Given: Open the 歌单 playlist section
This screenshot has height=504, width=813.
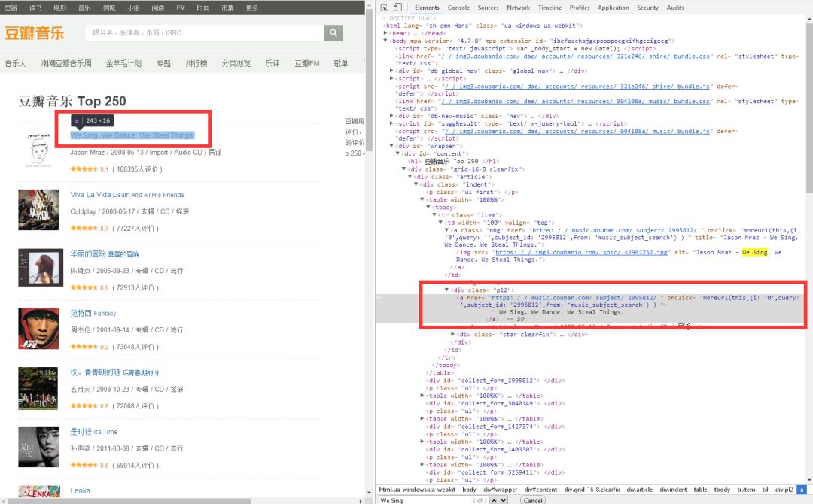Looking at the screenshot, I should click(x=341, y=63).
